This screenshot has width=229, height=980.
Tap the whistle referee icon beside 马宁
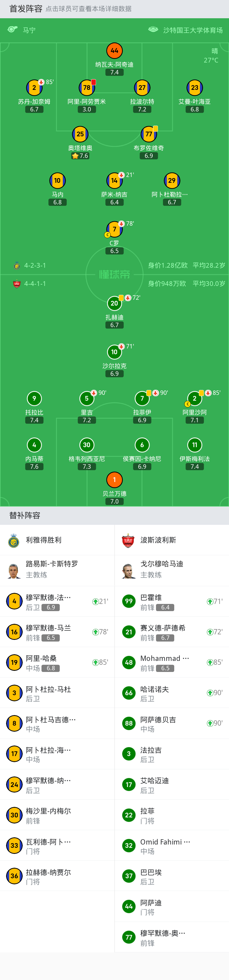(12, 30)
